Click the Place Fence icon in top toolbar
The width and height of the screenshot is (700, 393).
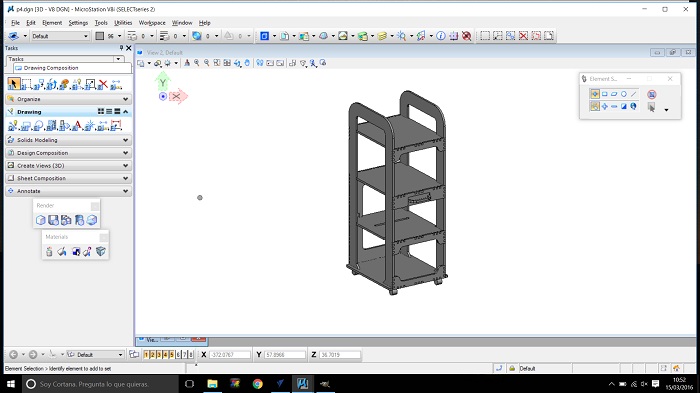point(485,36)
